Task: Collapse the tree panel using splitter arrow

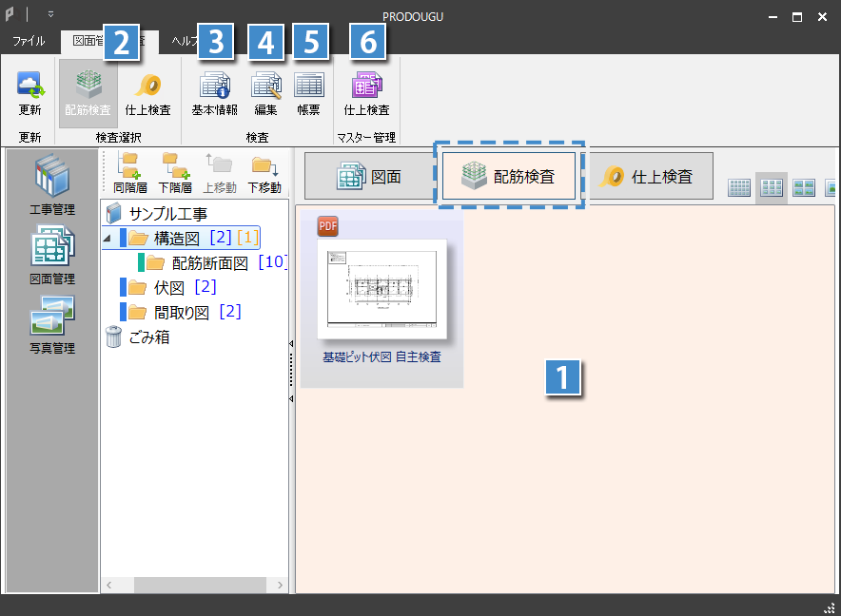Action: coord(291,342)
